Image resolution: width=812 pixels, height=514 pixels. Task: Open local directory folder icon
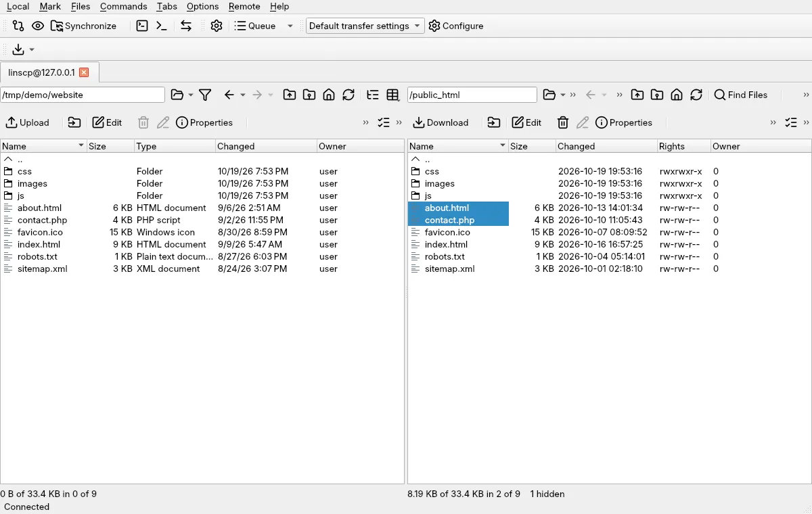[177, 95]
